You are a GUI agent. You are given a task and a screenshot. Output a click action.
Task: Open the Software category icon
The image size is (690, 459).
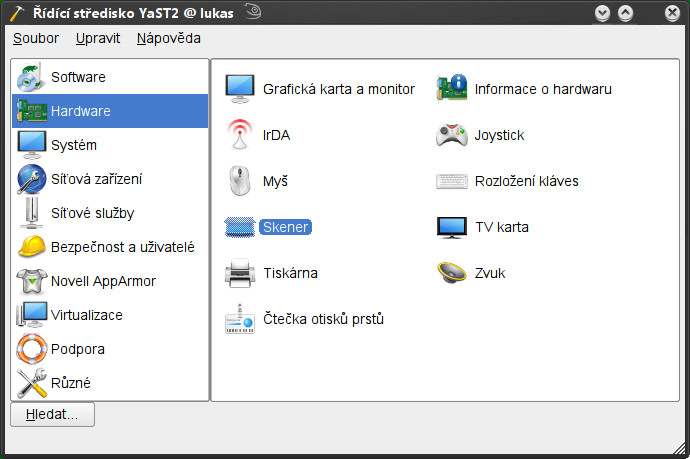tap(31, 77)
